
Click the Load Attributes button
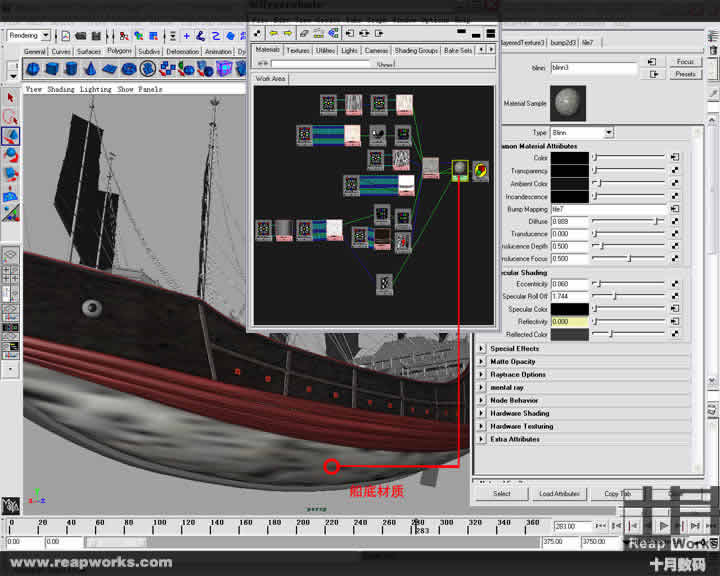[559, 494]
